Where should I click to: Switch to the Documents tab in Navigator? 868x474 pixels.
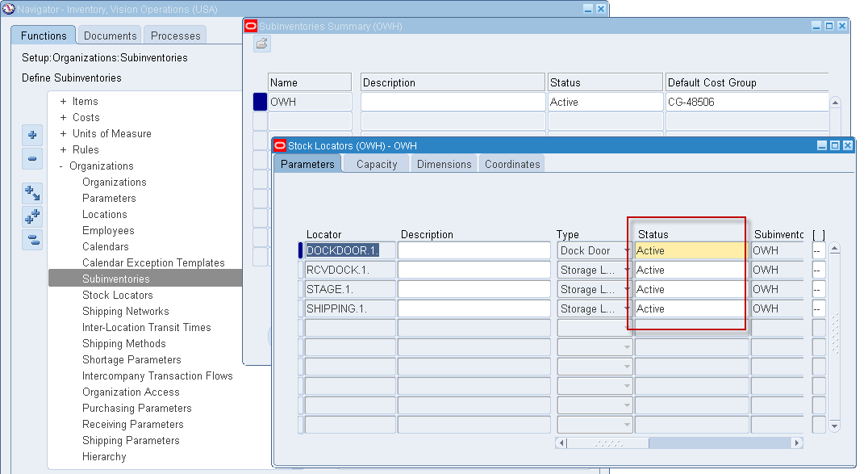coord(109,35)
